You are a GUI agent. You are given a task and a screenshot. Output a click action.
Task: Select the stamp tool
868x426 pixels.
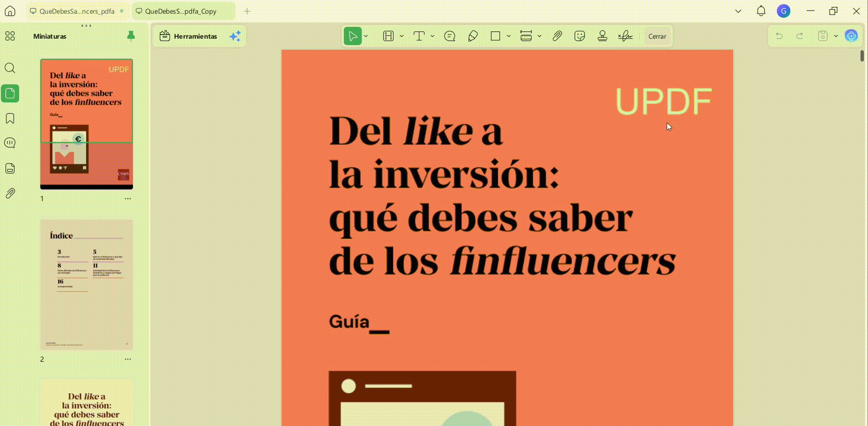(602, 36)
